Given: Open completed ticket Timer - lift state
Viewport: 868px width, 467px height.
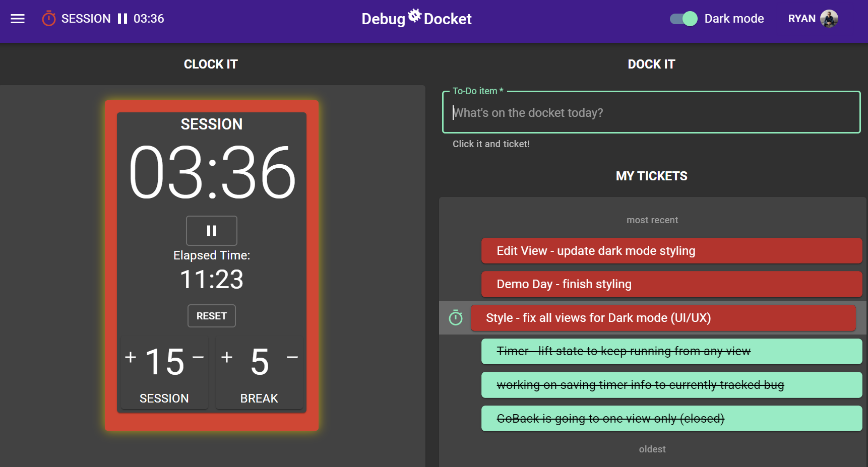Looking at the screenshot, I should (671, 351).
